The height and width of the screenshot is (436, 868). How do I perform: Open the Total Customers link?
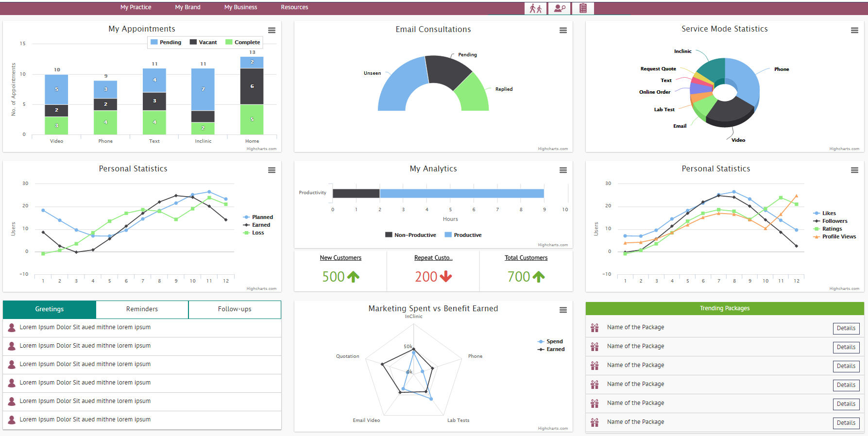[526, 258]
